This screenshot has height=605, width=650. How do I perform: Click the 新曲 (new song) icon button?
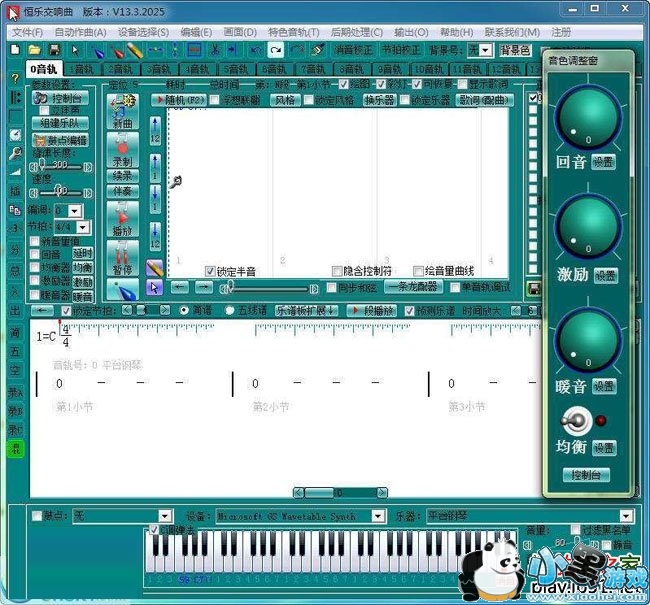click(121, 112)
